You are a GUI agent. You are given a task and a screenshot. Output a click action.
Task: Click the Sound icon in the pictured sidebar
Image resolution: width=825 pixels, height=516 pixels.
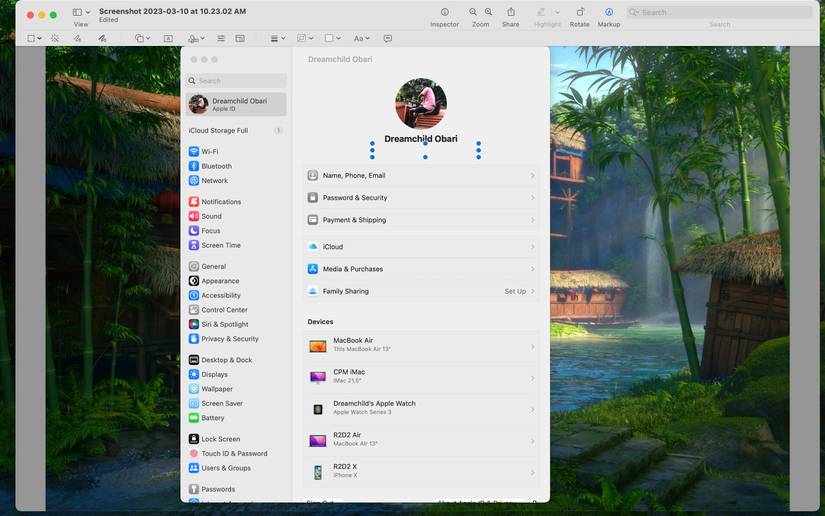pos(194,216)
